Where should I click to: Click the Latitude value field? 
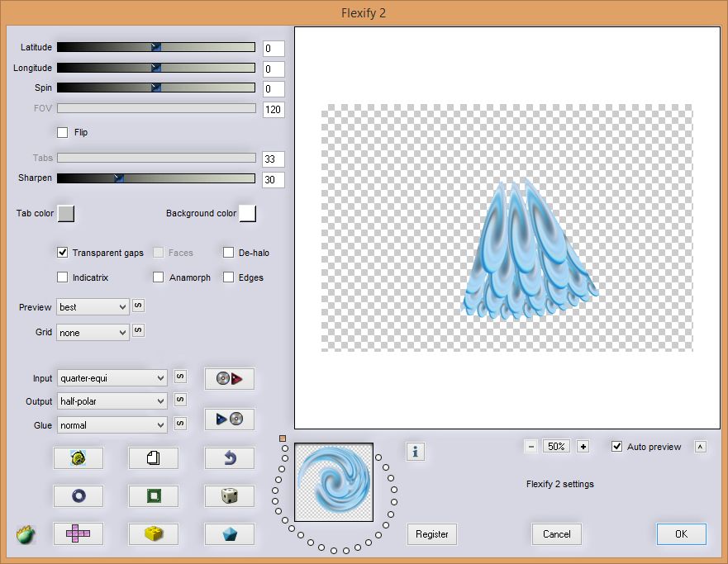(x=274, y=48)
